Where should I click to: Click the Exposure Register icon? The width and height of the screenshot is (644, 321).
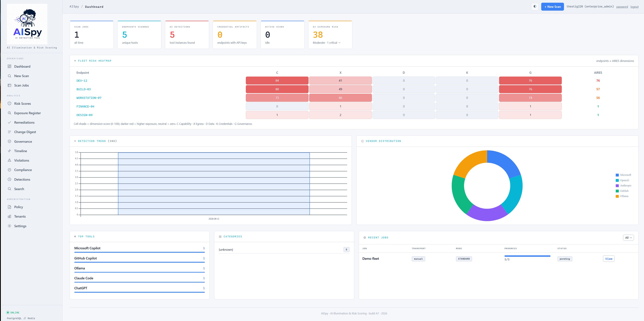pos(9,113)
